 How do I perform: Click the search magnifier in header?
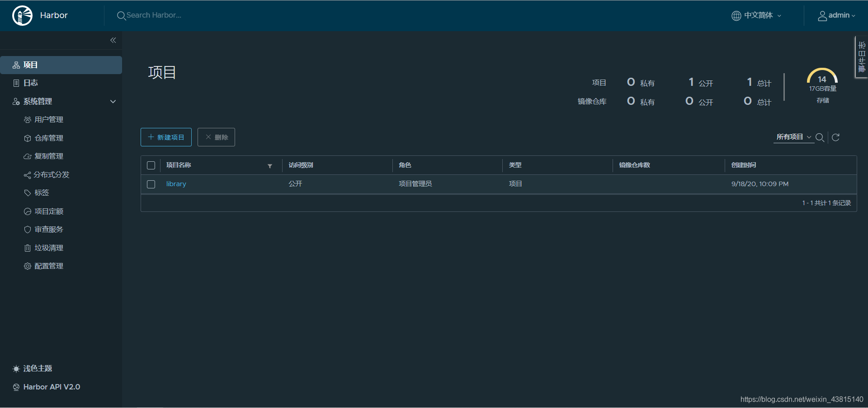pos(121,16)
